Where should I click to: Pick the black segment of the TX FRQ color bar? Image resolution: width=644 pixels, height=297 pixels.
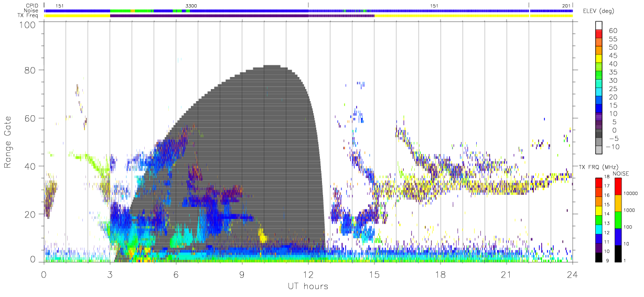click(x=598, y=256)
